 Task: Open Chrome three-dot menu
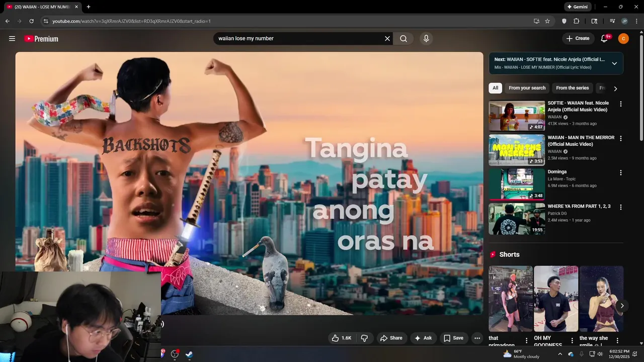point(636,21)
